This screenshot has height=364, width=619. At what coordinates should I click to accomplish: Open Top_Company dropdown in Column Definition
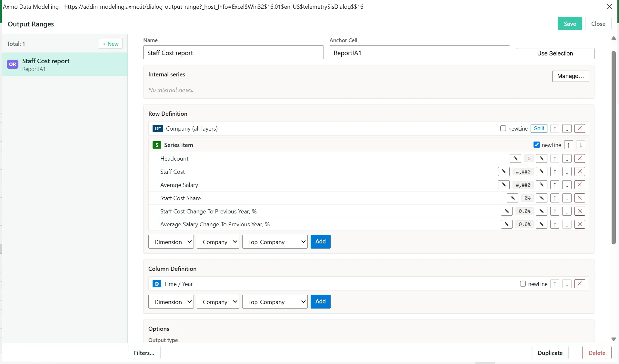tap(275, 302)
